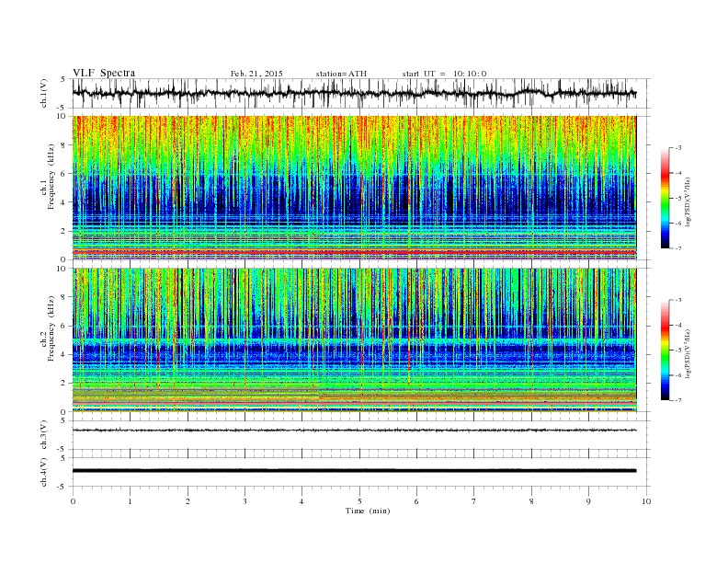Image resolution: width=728 pixels, height=563 pixels.
Task: Select the "ch.3(V)" axis label
Action: [x=44, y=435]
